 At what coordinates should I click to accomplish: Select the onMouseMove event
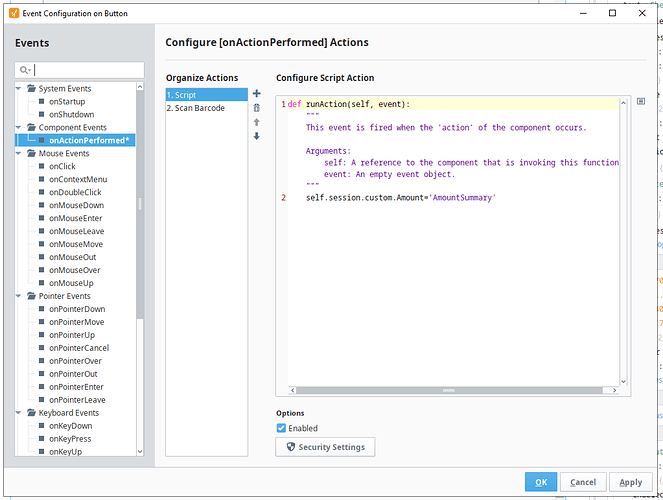pyautogui.click(x=76, y=244)
